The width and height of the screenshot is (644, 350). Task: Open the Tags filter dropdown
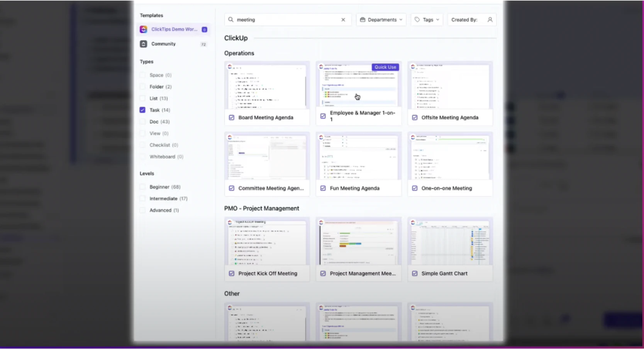427,20
